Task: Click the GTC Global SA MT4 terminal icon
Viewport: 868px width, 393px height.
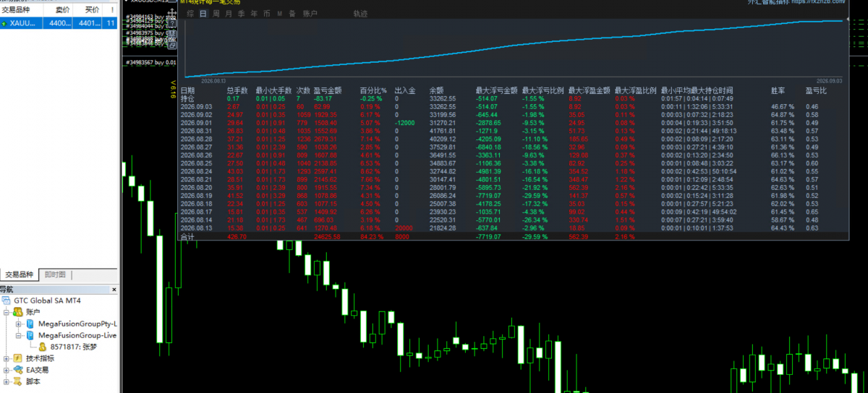Action: point(7,300)
